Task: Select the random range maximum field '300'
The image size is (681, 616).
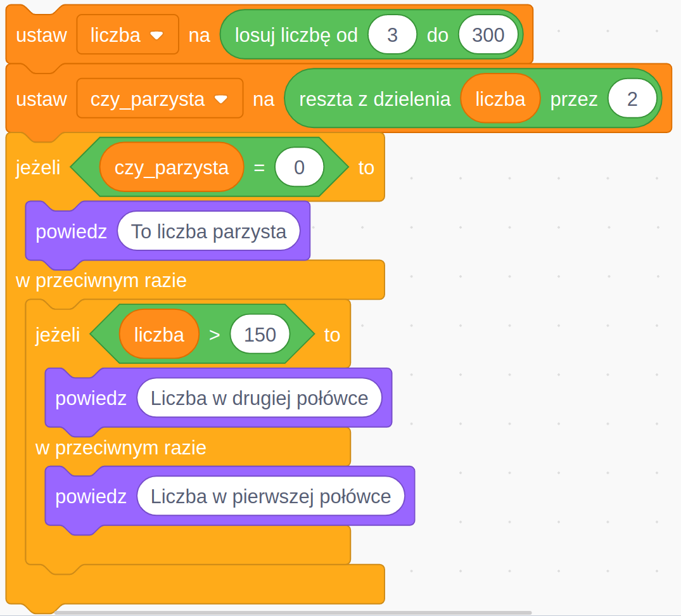Action: pyautogui.click(x=488, y=35)
